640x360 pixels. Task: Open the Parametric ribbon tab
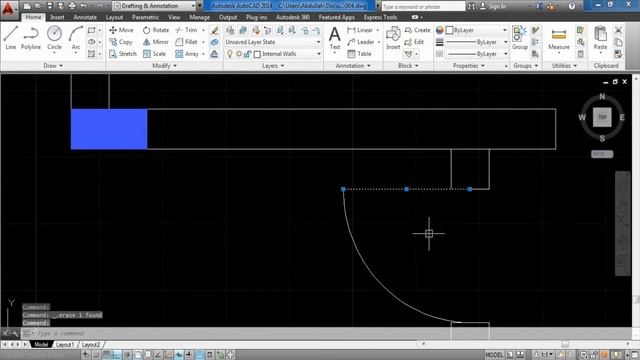pyautogui.click(x=145, y=17)
